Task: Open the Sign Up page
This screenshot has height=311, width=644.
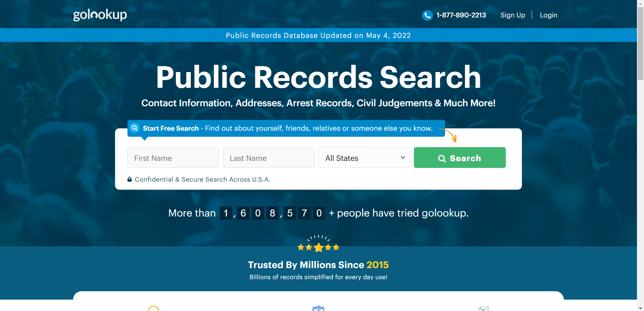Action: [513, 15]
